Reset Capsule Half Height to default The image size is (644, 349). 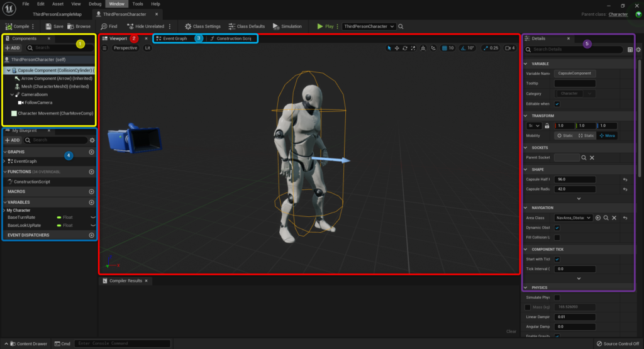(x=625, y=179)
